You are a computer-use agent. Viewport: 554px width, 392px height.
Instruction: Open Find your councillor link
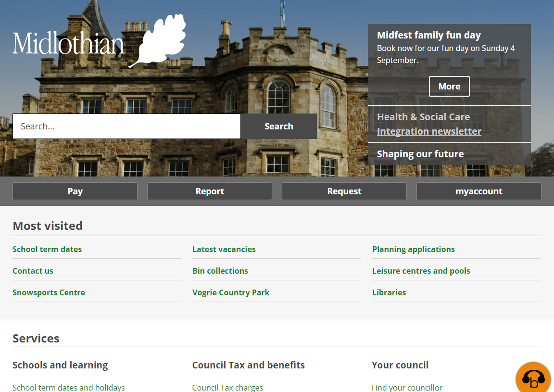407,387
